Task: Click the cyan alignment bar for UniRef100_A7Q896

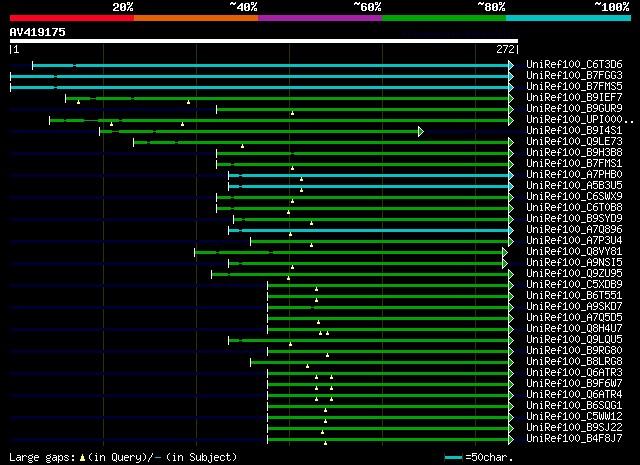Action: [369, 231]
